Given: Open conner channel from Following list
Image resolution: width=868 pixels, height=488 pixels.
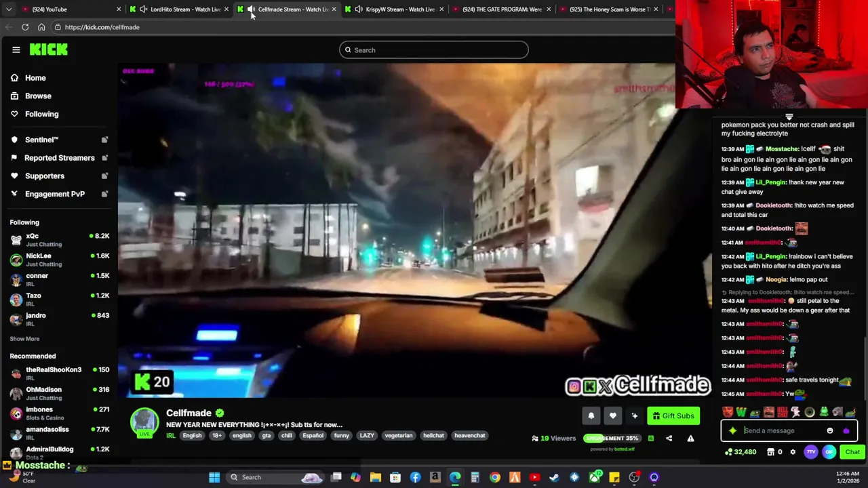Looking at the screenshot, I should pyautogui.click(x=60, y=279).
